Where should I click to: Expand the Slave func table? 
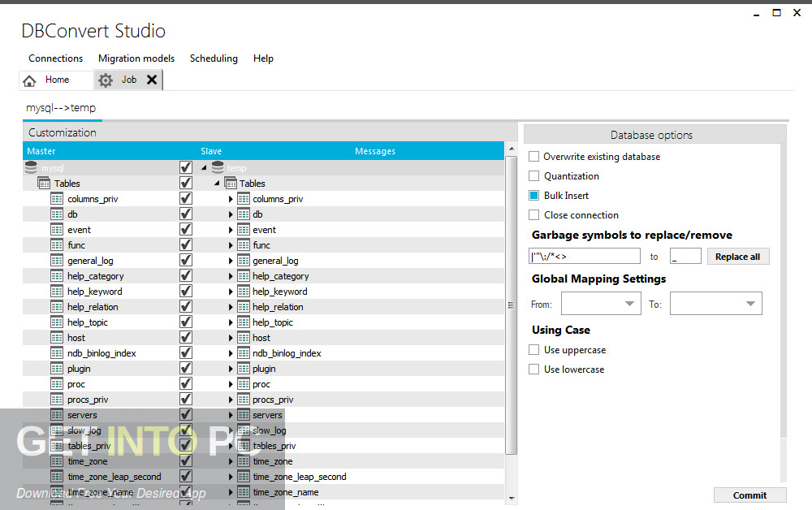pos(231,245)
